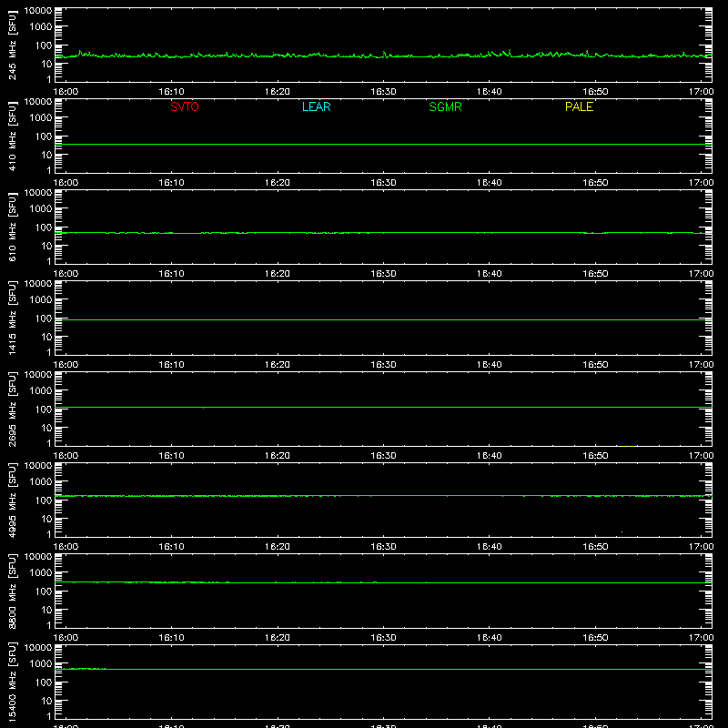Select the '410 MHz [SFU]' axis label
The image size is (728, 728).
[12, 136]
